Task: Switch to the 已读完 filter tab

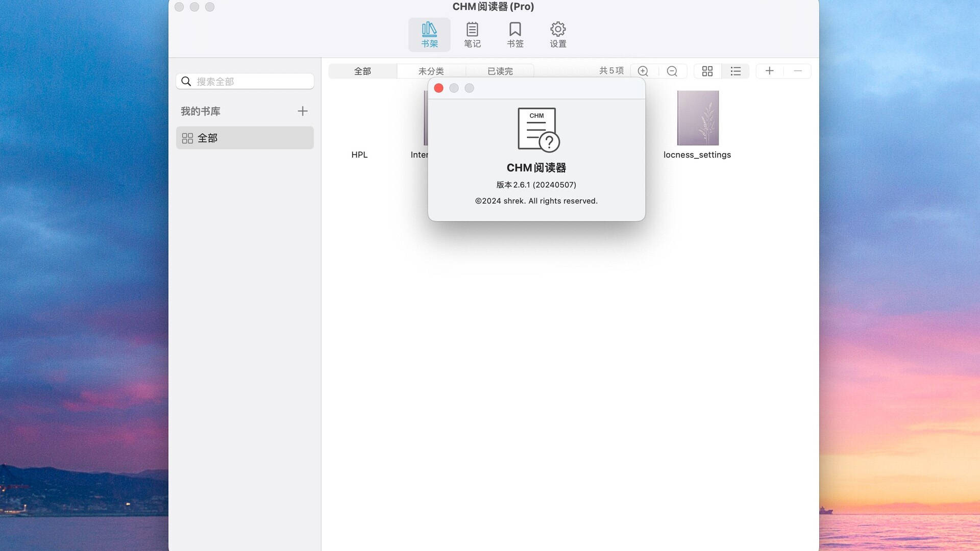Action: pyautogui.click(x=500, y=71)
